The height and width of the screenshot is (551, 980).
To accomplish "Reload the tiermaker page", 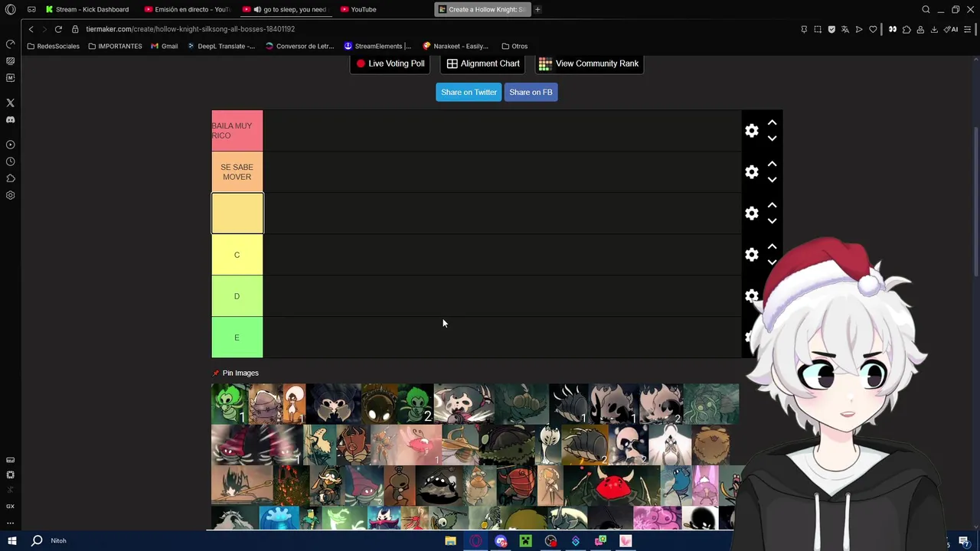I will pyautogui.click(x=58, y=29).
